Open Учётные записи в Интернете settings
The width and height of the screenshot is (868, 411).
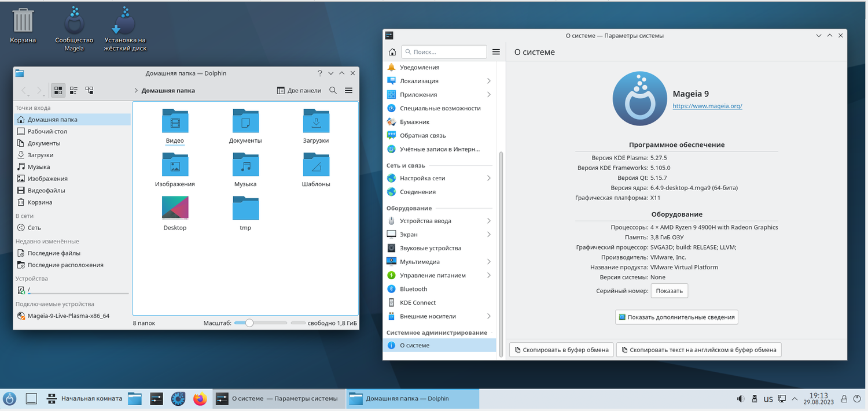point(439,149)
